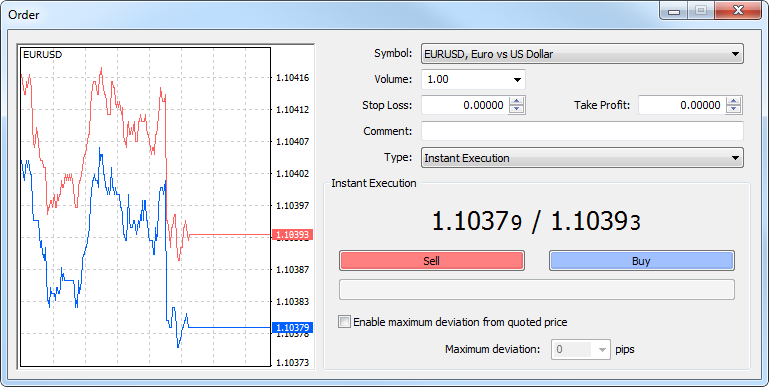
Task: Click the Take Profit label
Action: [602, 105]
